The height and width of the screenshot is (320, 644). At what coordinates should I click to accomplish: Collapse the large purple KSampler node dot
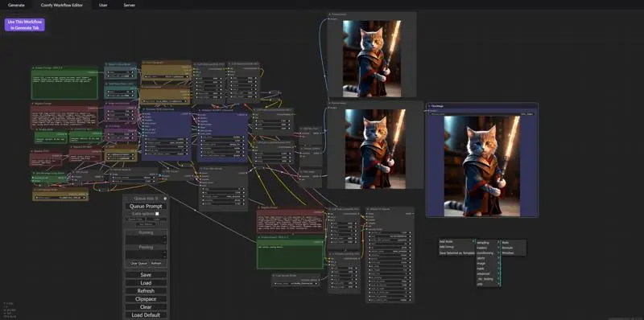(144, 109)
